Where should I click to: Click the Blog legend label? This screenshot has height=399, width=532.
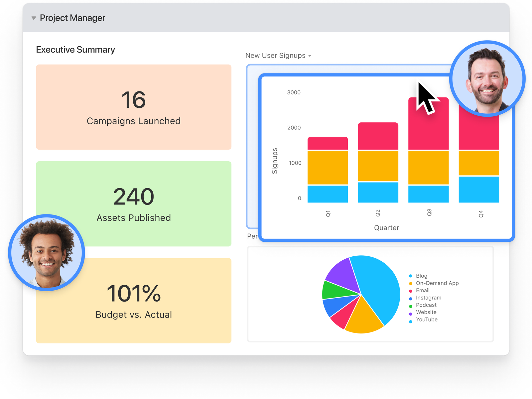(x=422, y=276)
